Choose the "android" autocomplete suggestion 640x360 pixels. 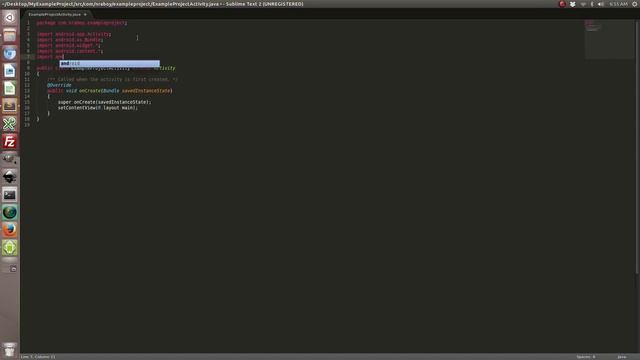[109, 63]
